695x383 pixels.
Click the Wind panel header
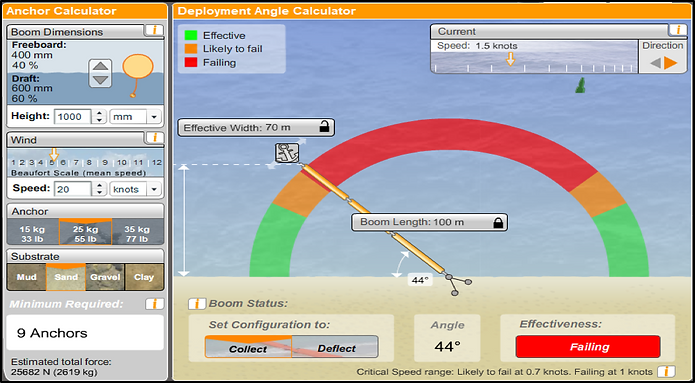click(76, 140)
